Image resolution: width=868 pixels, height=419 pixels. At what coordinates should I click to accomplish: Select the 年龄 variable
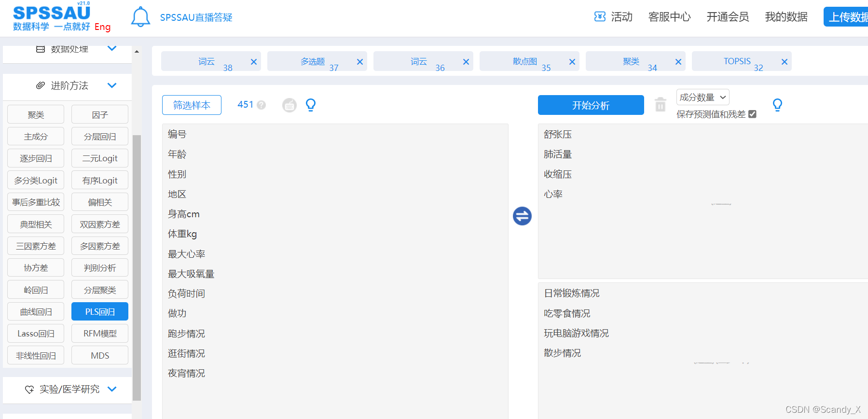(177, 154)
